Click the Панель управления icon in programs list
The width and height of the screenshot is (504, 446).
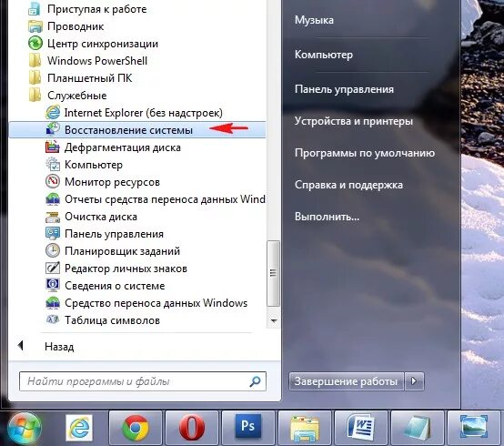(53, 233)
